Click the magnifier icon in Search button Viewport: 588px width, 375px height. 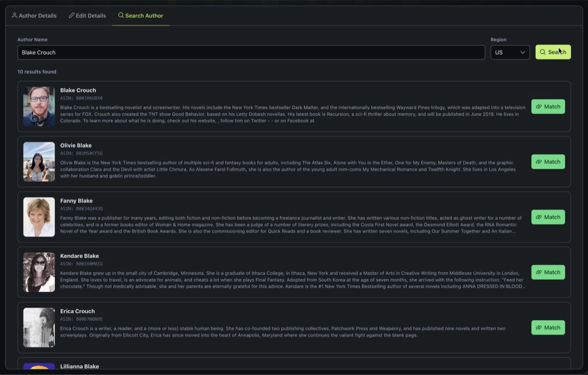(x=542, y=52)
